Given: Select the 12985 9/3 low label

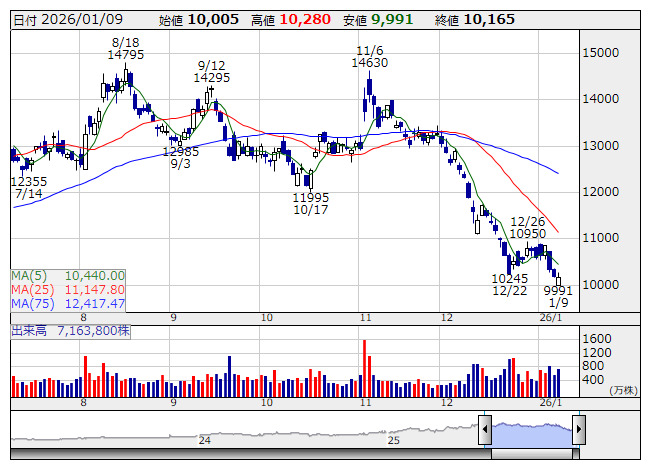Looking at the screenshot, I should [x=180, y=157].
